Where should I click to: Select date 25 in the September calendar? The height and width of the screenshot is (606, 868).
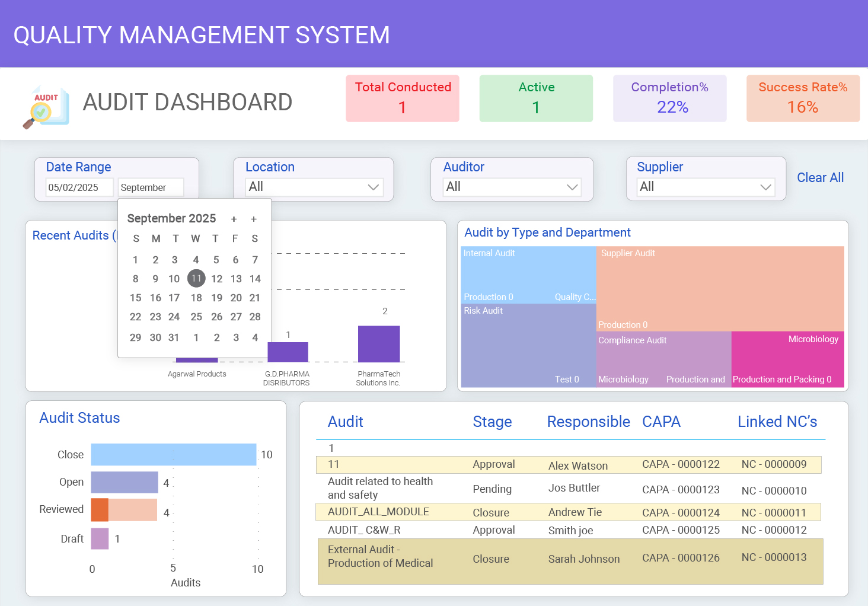pyautogui.click(x=196, y=317)
